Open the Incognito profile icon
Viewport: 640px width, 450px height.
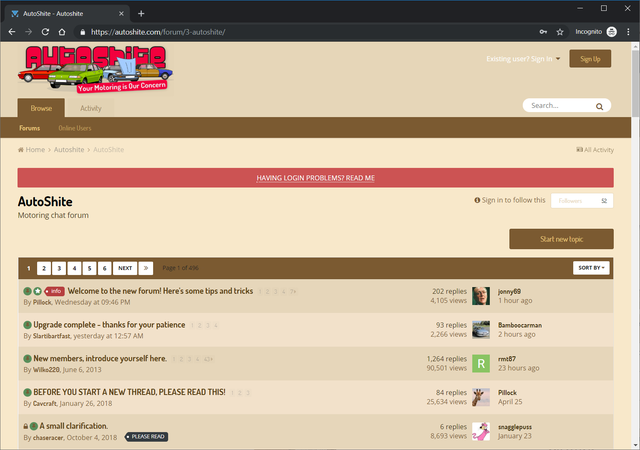pos(611,32)
